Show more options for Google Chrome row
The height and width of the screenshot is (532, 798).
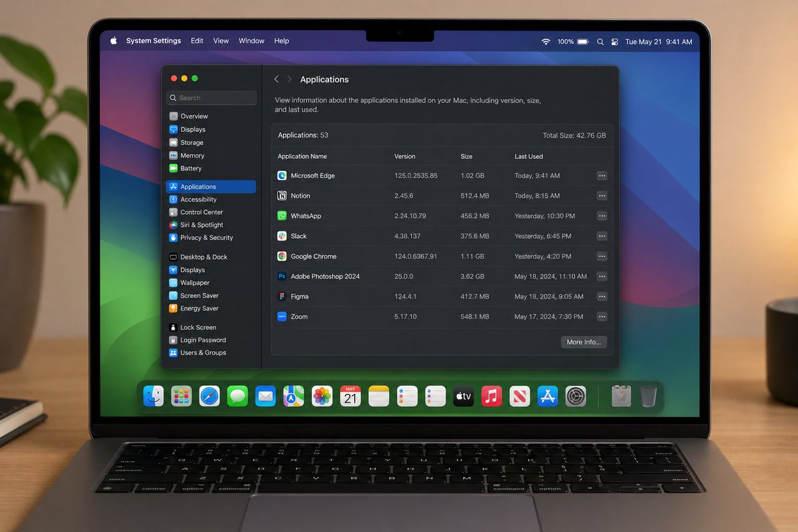(x=602, y=256)
